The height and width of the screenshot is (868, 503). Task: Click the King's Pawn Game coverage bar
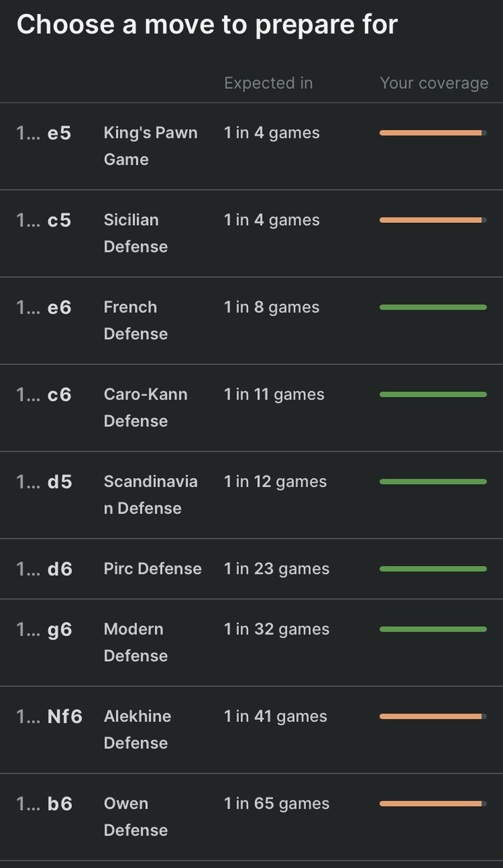[432, 133]
